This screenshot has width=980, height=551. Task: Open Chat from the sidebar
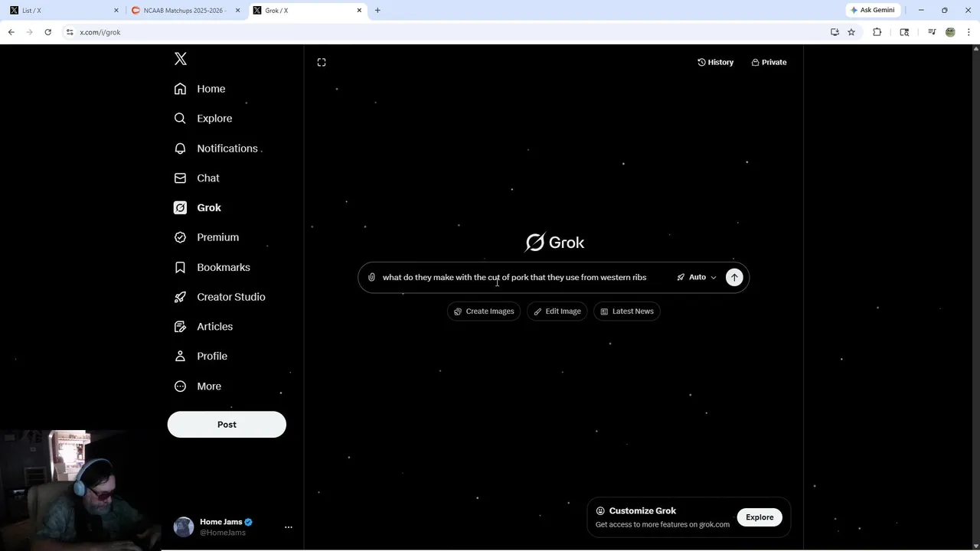197,178
